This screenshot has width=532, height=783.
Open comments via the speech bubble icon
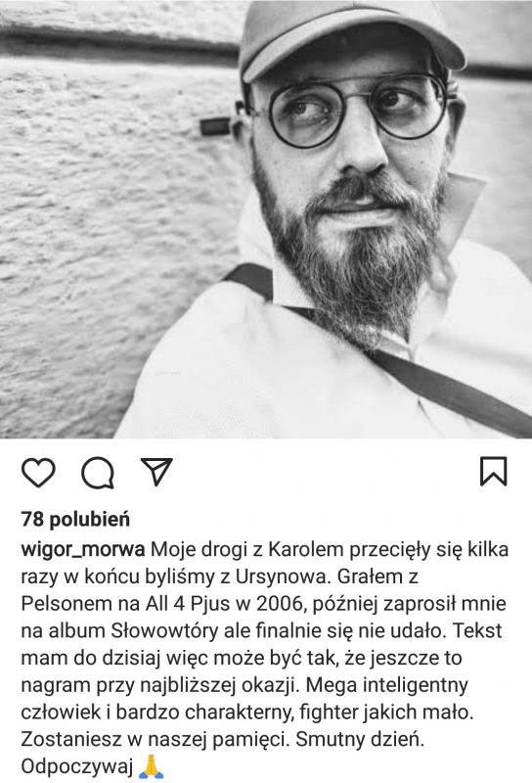pos(98,472)
